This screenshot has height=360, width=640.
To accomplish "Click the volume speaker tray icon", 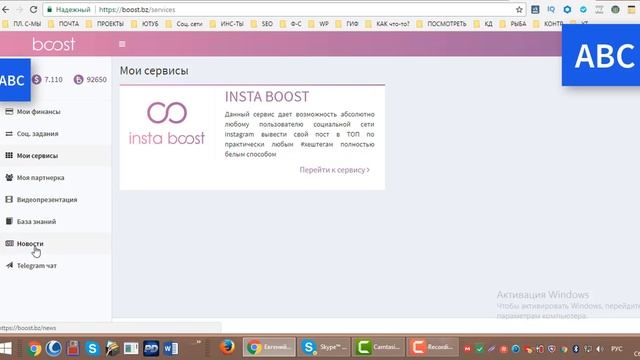I will click(x=600, y=349).
